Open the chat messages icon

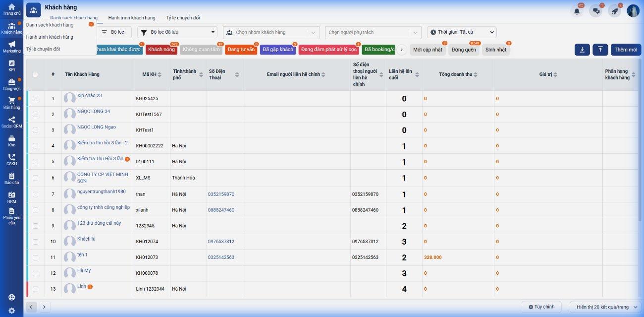coord(595,11)
